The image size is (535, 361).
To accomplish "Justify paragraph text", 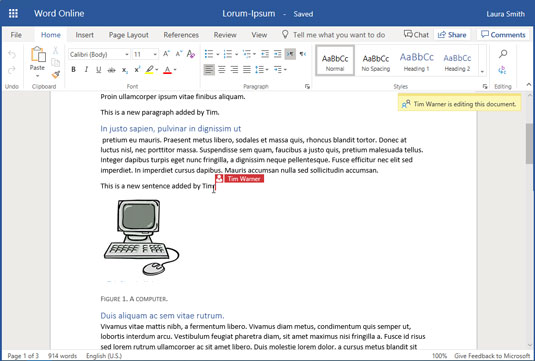I will [247, 70].
